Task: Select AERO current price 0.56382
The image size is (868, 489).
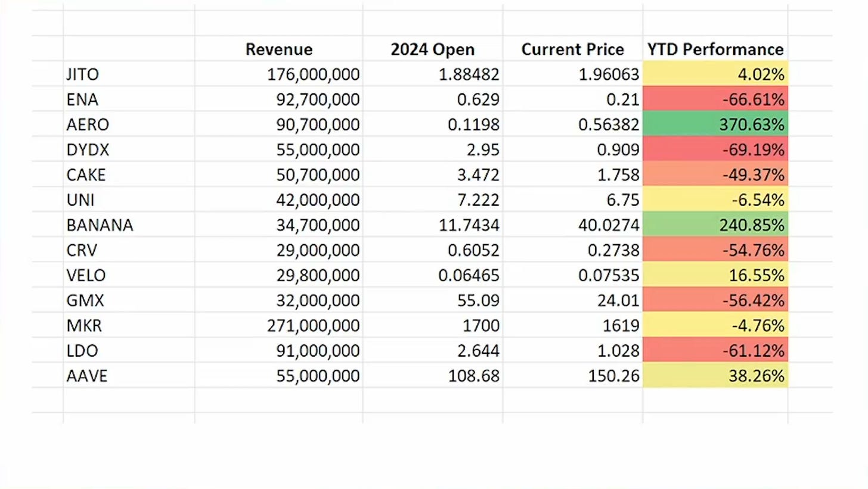Action: point(572,124)
